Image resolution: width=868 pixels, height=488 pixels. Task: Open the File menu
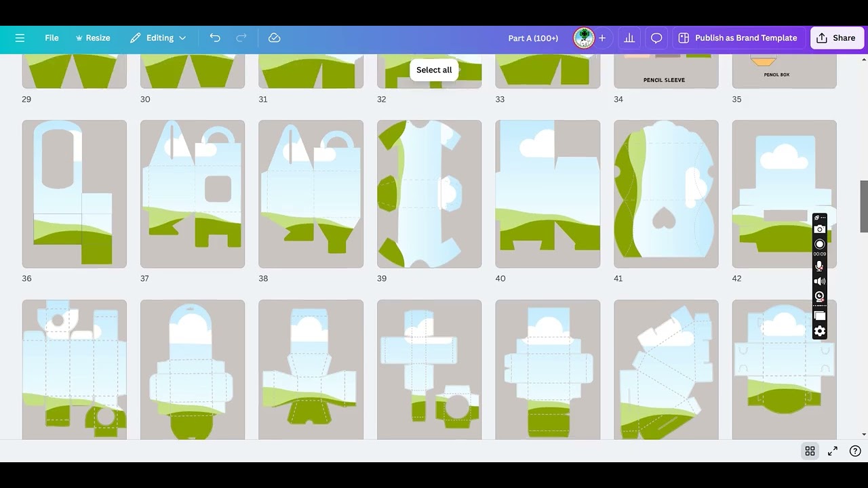pyautogui.click(x=52, y=38)
